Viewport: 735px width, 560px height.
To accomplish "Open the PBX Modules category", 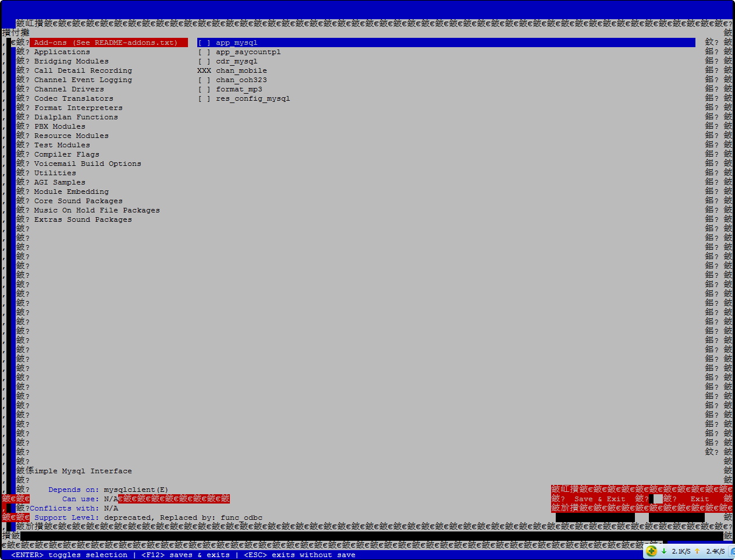I will point(60,126).
